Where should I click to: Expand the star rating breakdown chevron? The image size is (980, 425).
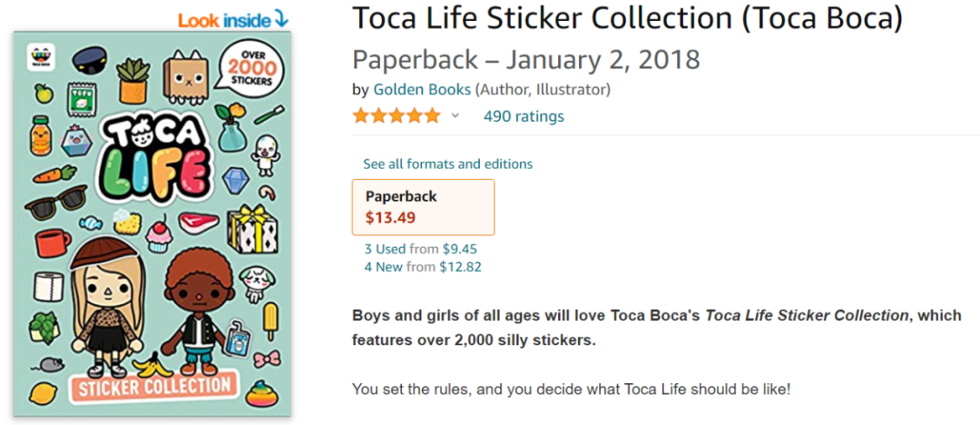click(x=455, y=116)
